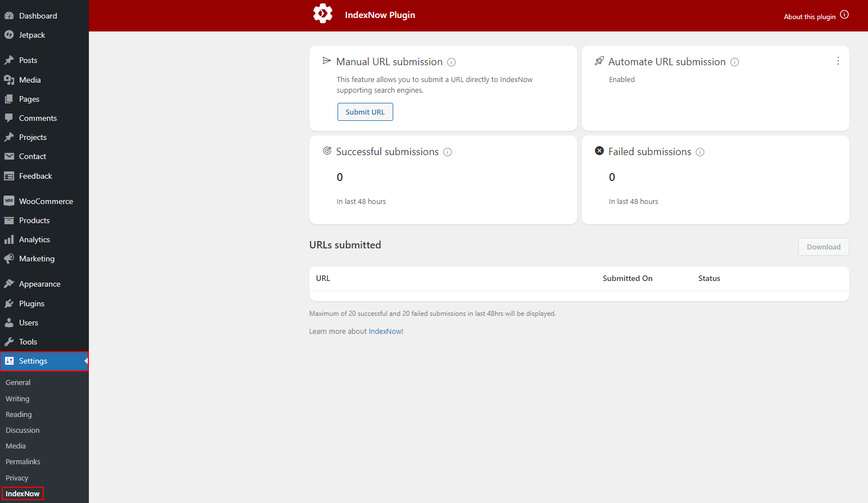Click the Failed submissions count 0
Viewport: 868px width, 503px height.
tap(612, 178)
